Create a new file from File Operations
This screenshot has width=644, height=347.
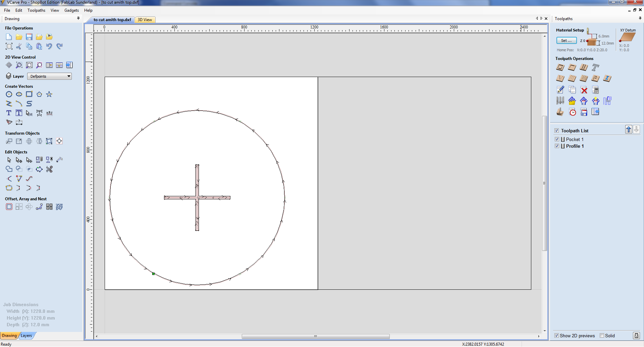coord(9,37)
